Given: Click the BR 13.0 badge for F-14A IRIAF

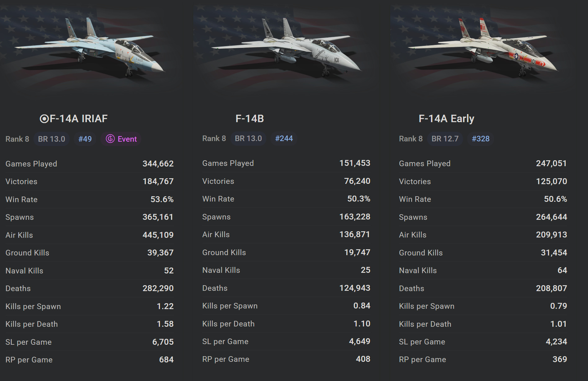Looking at the screenshot, I should (x=52, y=139).
